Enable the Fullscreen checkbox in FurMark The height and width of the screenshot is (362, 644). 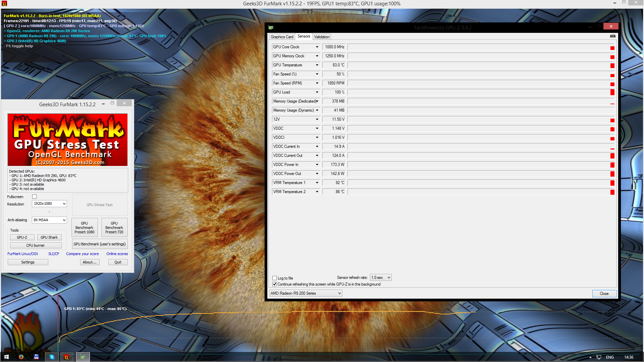coord(34,197)
